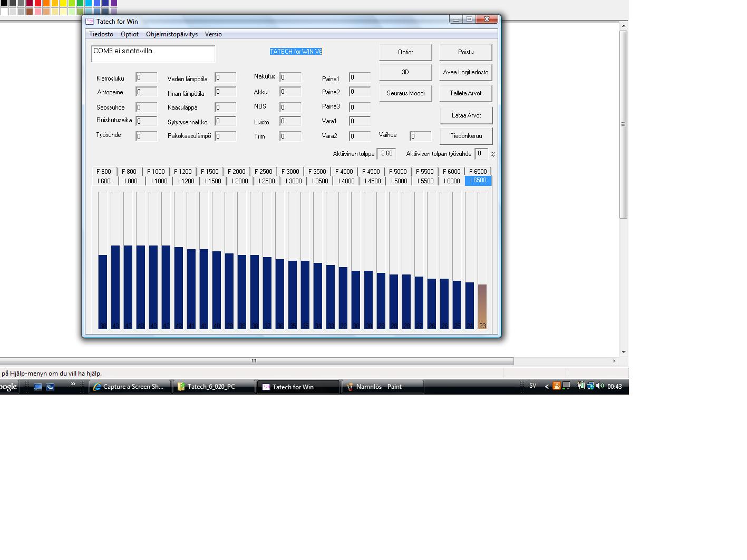Show hidden tray icons with the arrow
The image size is (747, 560).
pyautogui.click(x=547, y=386)
